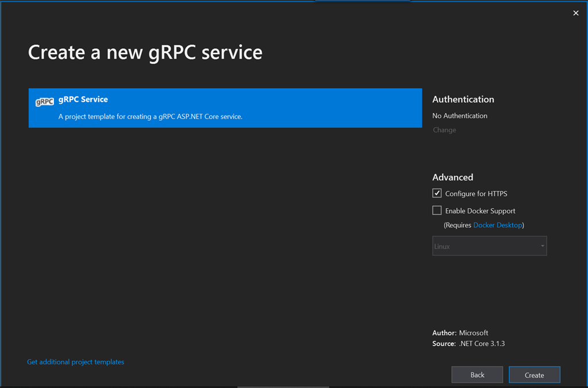588x388 pixels.
Task: Click the No Authentication text
Action: point(460,116)
